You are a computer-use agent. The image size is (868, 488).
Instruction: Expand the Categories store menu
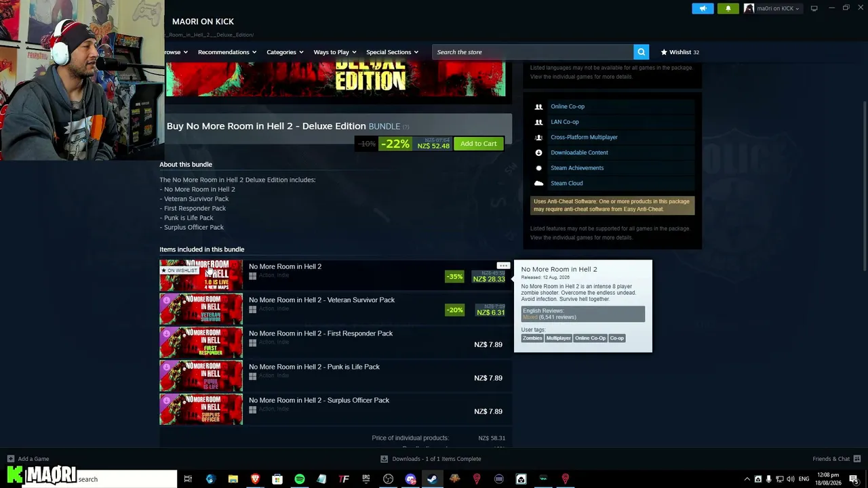click(x=285, y=52)
